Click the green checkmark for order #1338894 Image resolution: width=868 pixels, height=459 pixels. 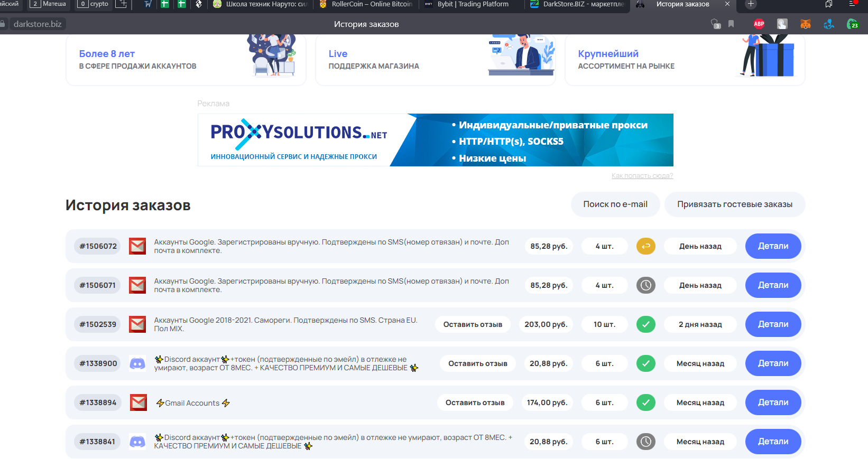(x=646, y=402)
